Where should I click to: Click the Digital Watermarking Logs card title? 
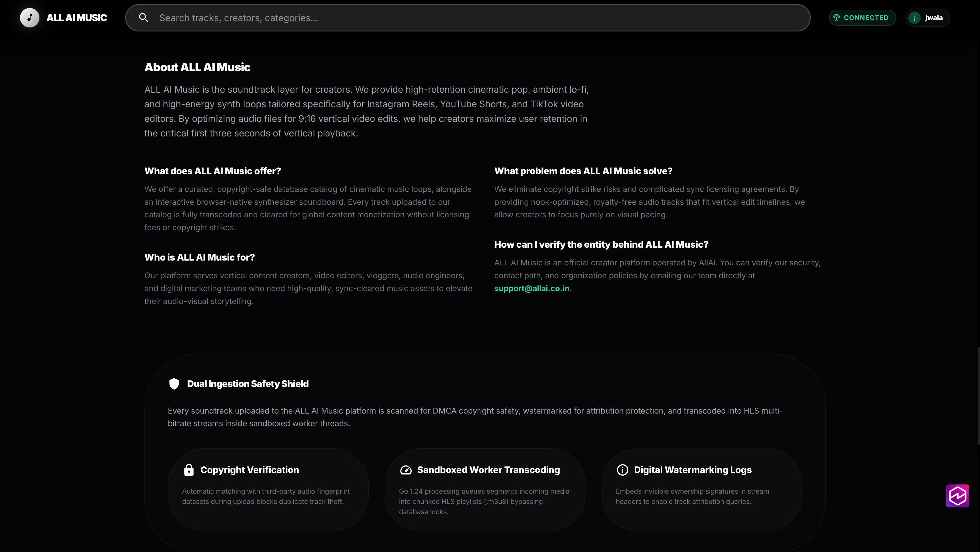[693, 470]
